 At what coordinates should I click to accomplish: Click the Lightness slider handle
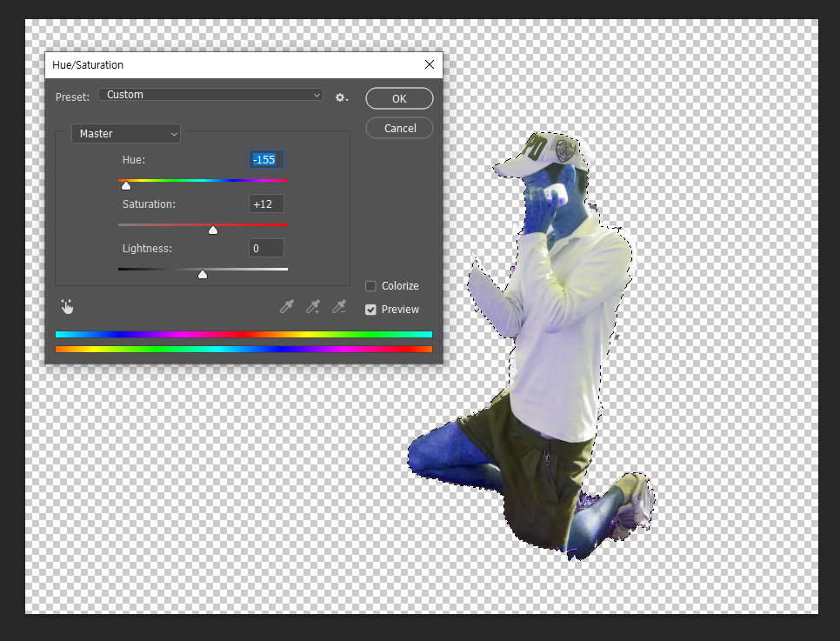click(202, 275)
